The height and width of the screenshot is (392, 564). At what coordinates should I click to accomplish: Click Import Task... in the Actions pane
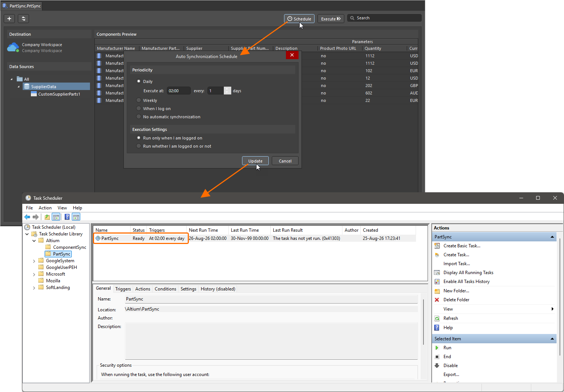point(457,264)
